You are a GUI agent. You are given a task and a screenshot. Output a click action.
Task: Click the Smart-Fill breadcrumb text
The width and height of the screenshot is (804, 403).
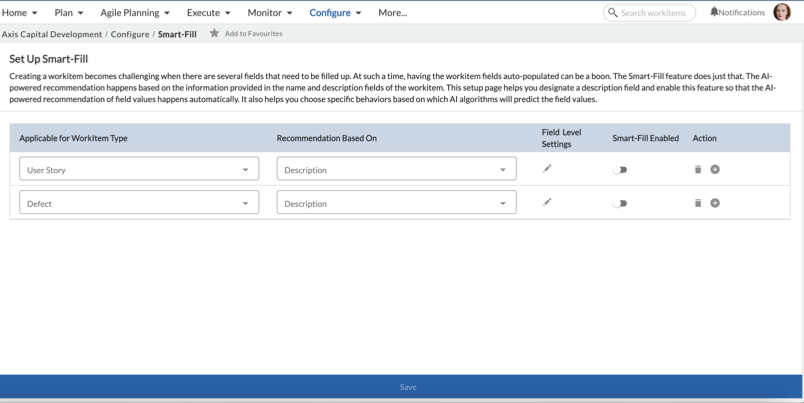pos(177,34)
